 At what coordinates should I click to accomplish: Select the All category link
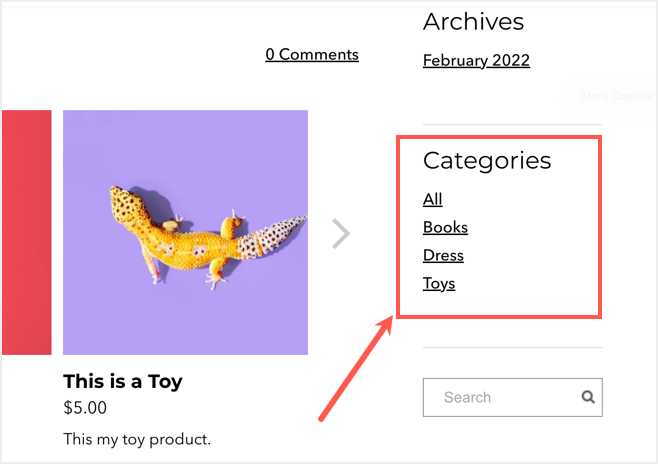click(432, 199)
